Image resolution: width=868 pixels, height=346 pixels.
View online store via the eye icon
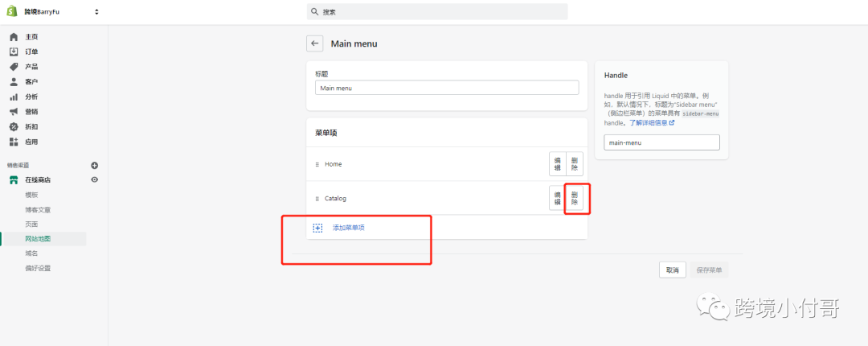[95, 179]
